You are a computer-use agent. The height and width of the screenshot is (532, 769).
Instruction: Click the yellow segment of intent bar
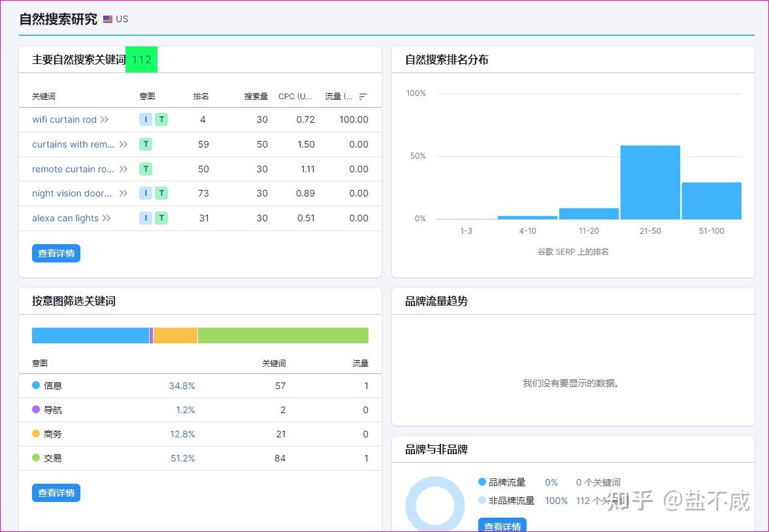tap(176, 336)
